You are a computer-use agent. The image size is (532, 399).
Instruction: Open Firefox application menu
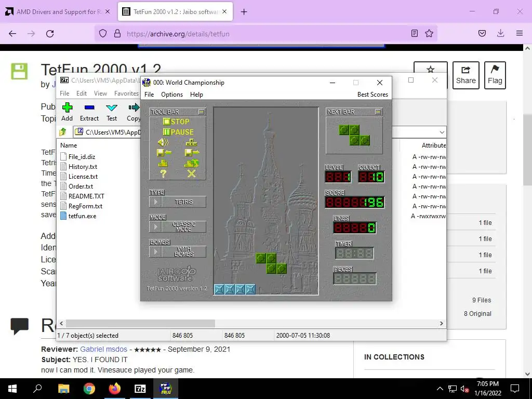[519, 33]
